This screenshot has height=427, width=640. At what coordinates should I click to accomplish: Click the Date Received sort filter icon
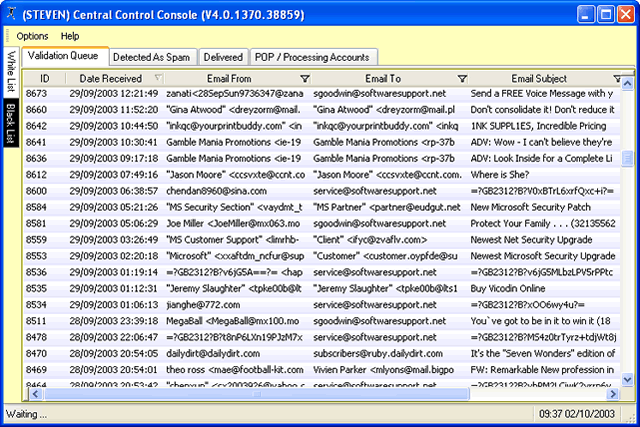158,78
